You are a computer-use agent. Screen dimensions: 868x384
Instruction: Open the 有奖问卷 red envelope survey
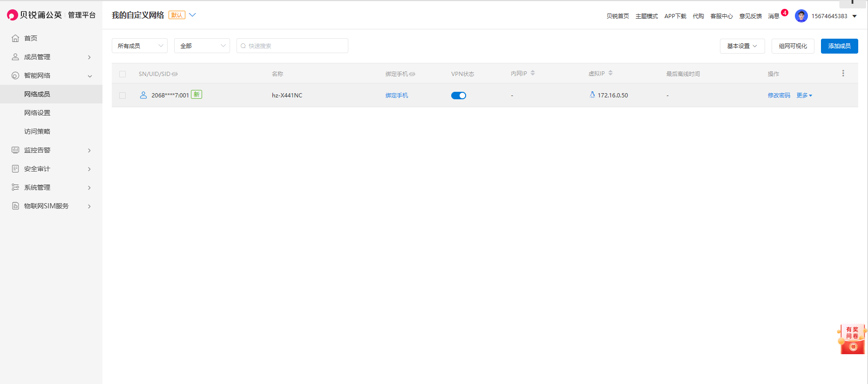point(852,339)
